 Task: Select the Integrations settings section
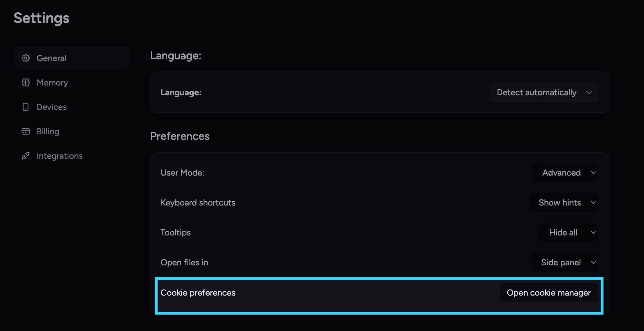click(x=72, y=156)
